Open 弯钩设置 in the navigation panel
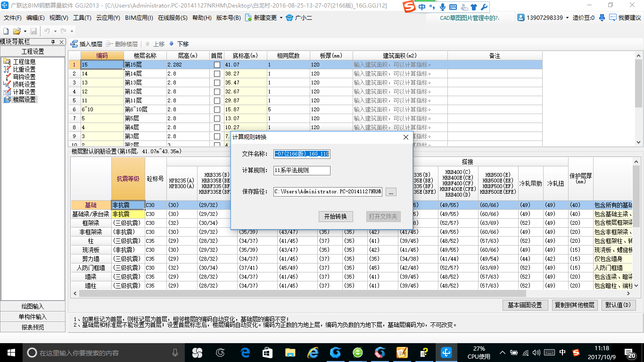644x362 pixels. pyautogui.click(x=24, y=77)
